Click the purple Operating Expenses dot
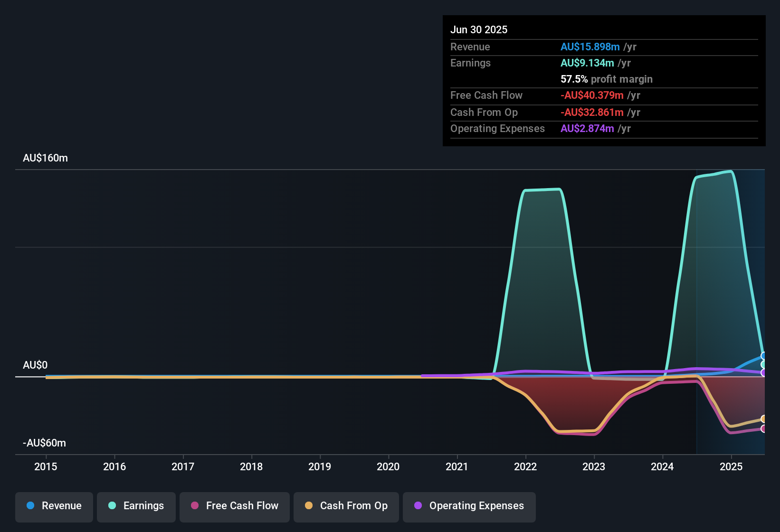The height and width of the screenshot is (532, 780). coord(418,505)
